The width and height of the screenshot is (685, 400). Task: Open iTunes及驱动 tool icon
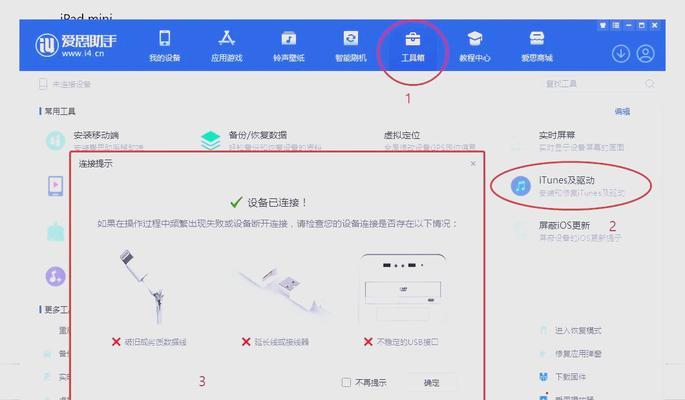click(x=521, y=186)
